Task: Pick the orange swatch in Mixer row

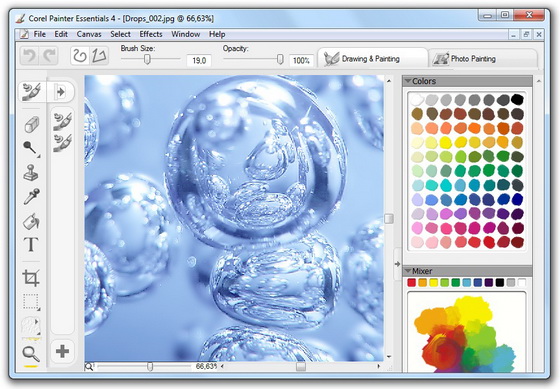Action: [422, 283]
